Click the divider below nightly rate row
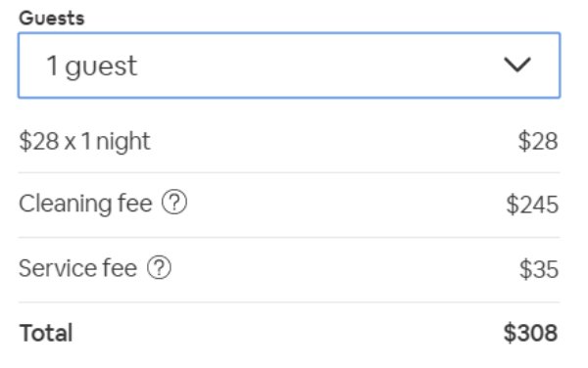Viewport: 588px width, 368px height. click(x=289, y=172)
